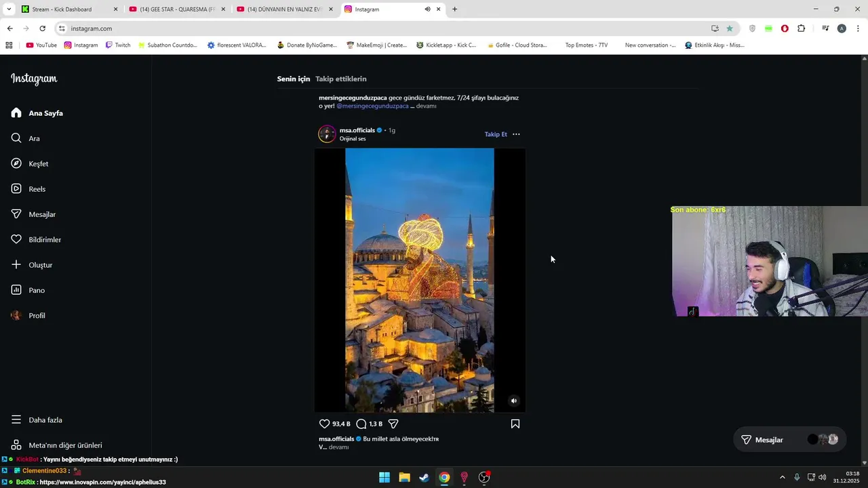Open the @mersingecegunduzpaca mention link

coord(372,106)
